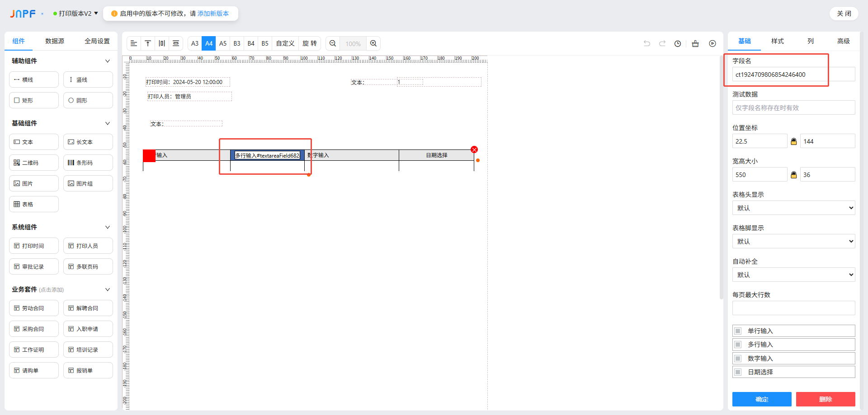Add a 二维码 QR code component

pos(34,163)
